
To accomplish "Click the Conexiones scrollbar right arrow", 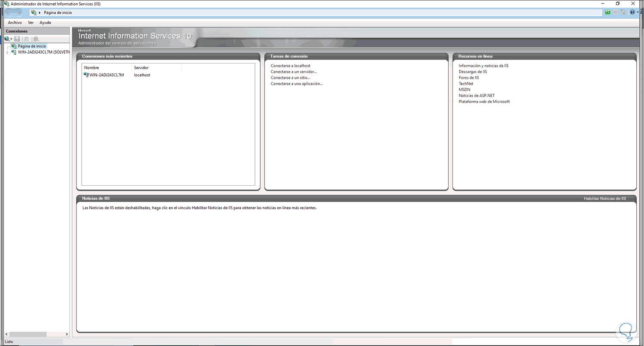I will (x=67, y=334).
